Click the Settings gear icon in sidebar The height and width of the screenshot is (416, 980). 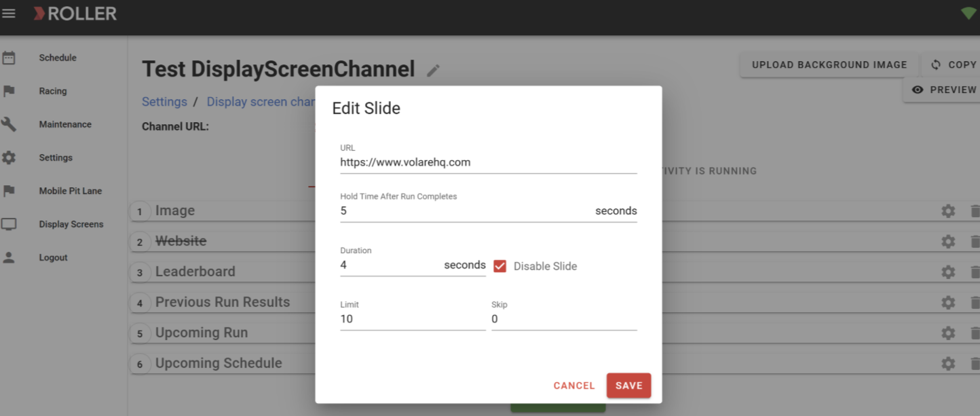pyautogui.click(x=9, y=157)
